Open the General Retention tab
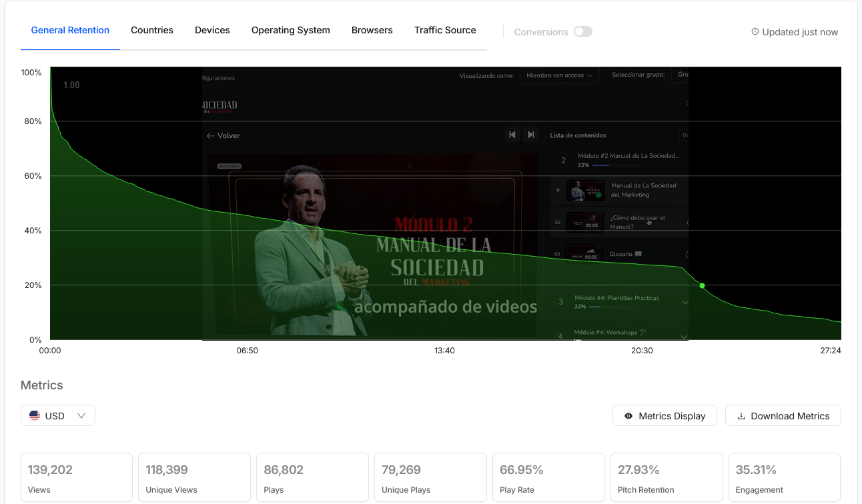Image resolution: width=862 pixels, height=504 pixels. click(x=70, y=30)
